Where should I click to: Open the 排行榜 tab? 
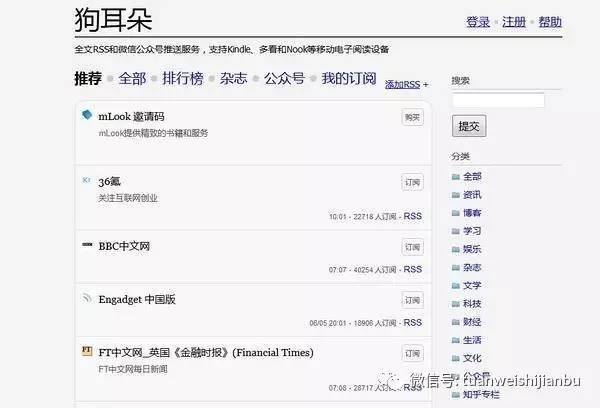183,78
